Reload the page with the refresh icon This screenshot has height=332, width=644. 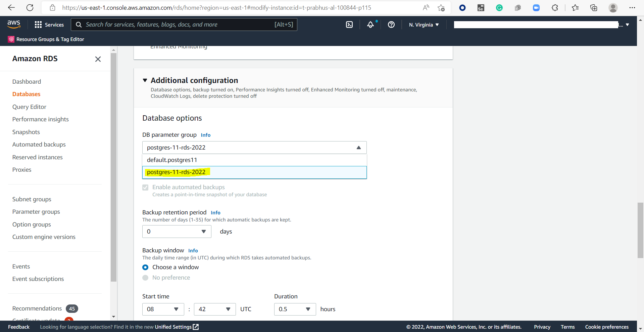pos(30,7)
